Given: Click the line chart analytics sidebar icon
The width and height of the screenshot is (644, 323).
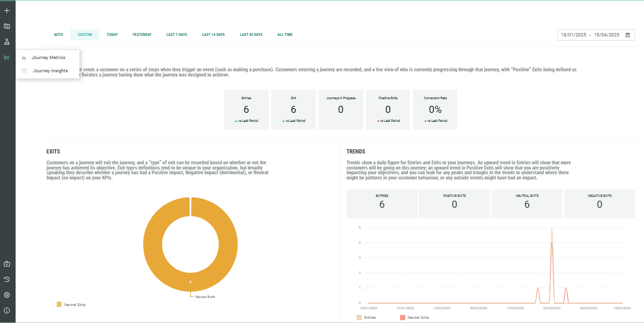Looking at the screenshot, I should (x=7, y=57).
